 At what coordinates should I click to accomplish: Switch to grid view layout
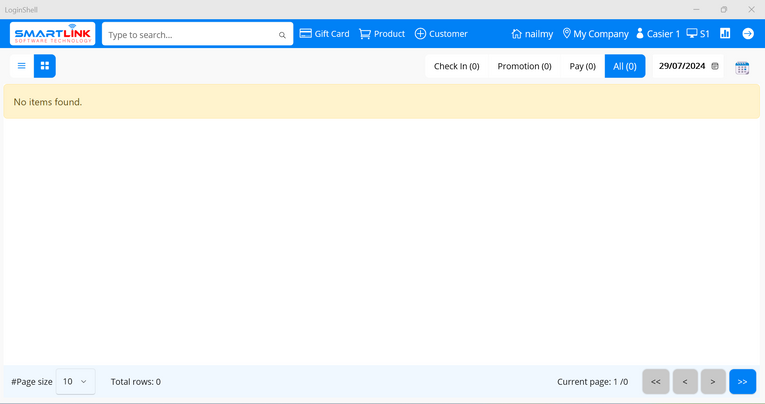(45, 66)
